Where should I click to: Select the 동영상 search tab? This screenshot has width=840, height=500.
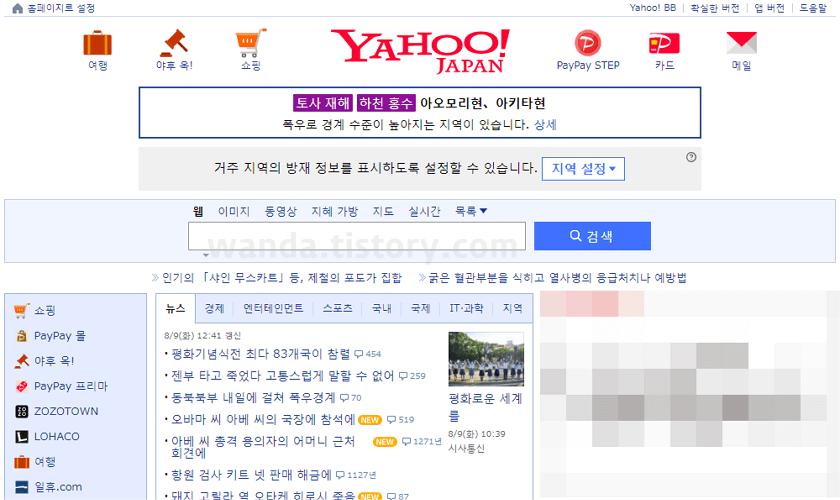coord(280,211)
